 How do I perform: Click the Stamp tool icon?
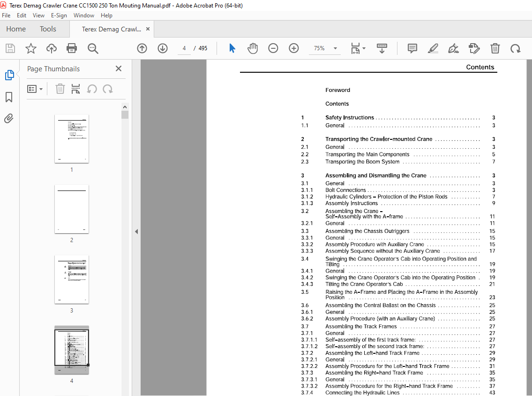474,49
